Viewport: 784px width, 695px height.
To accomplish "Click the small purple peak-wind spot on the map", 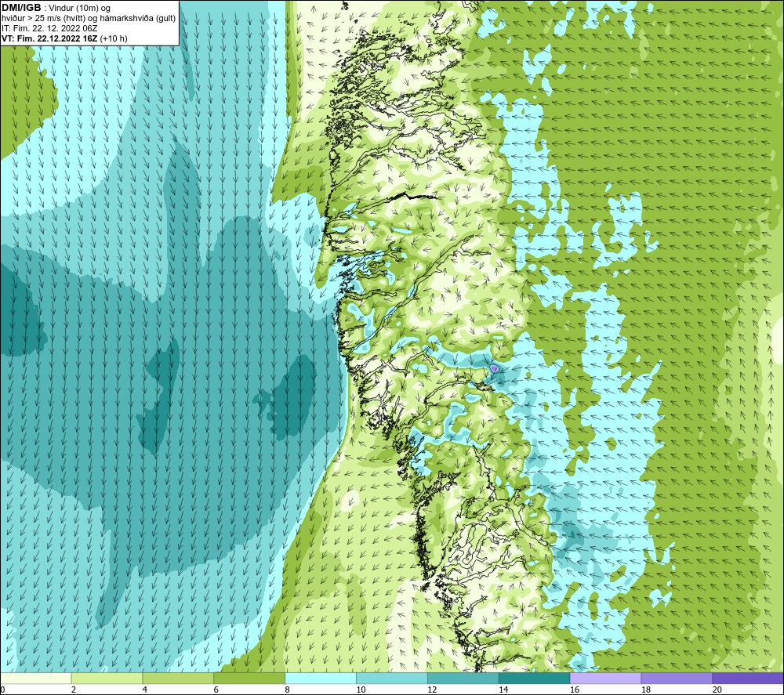I will [494, 369].
